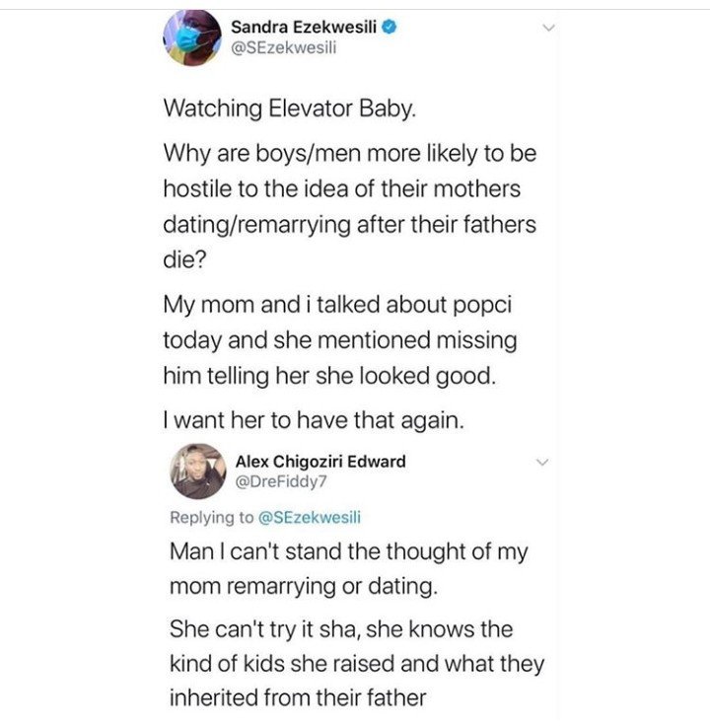This screenshot has height=728, width=710.
Task: Click the Alex Chigoziri Edward display name
Action: click(320, 462)
